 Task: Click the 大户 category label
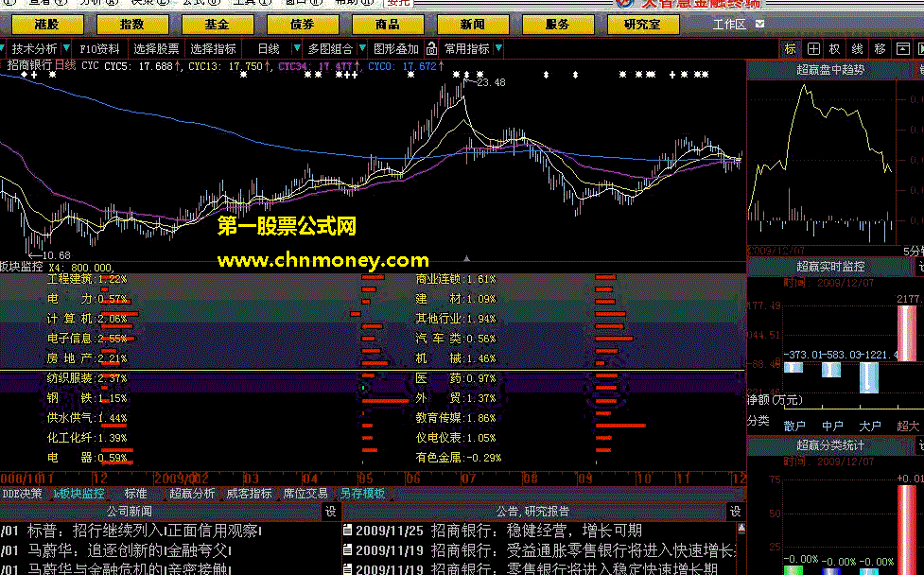pos(869,426)
